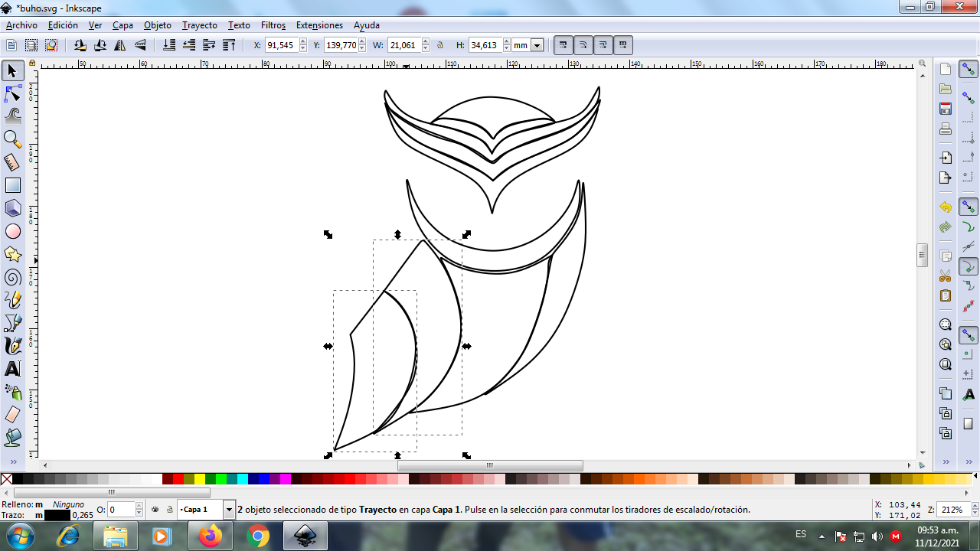980x551 pixels.
Task: Toggle scale stroke width option
Action: pyautogui.click(x=563, y=45)
